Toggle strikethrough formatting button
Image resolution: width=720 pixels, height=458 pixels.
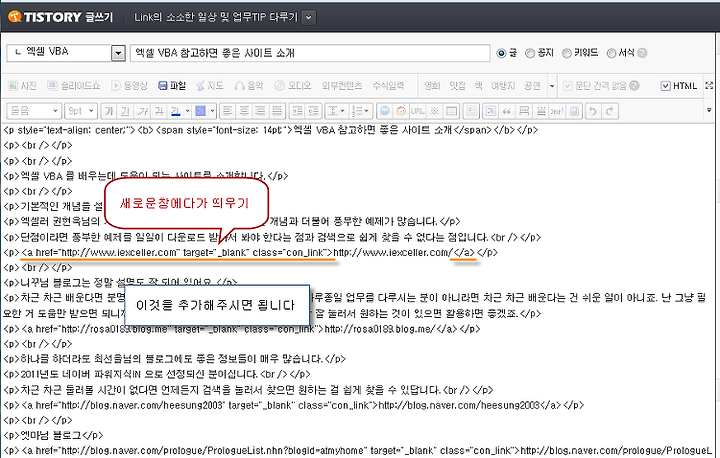pyautogui.click(x=159, y=111)
